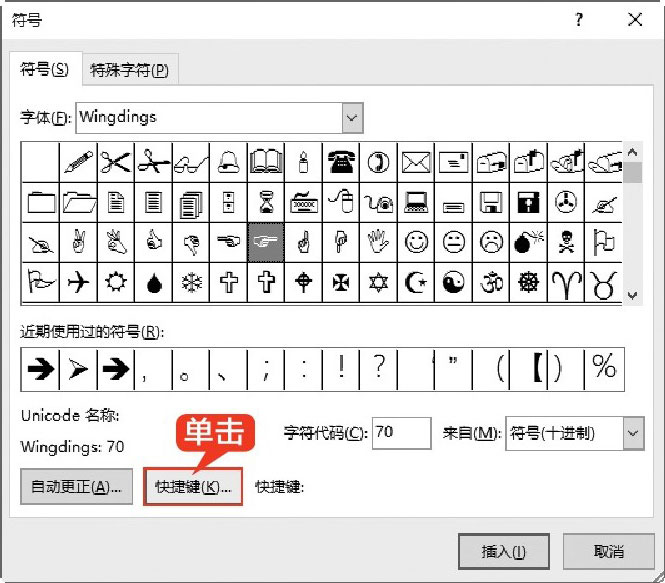
Task: Click the smiley face symbol
Action: pyautogui.click(x=417, y=242)
